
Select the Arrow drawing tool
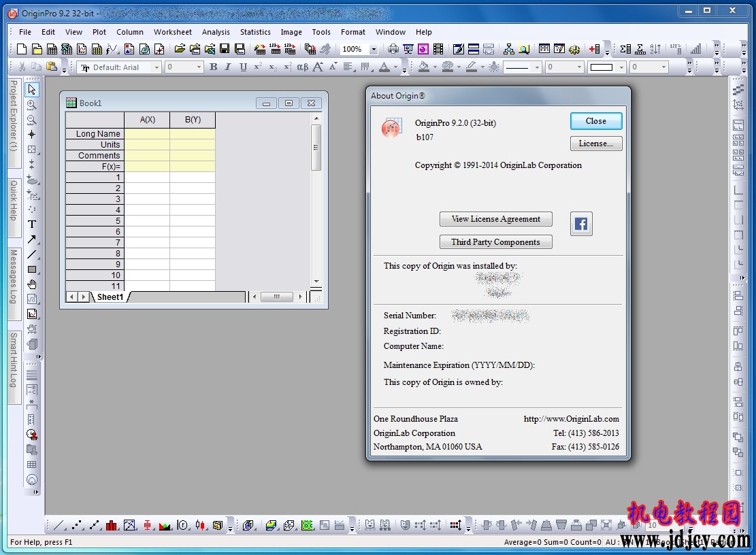[32, 239]
